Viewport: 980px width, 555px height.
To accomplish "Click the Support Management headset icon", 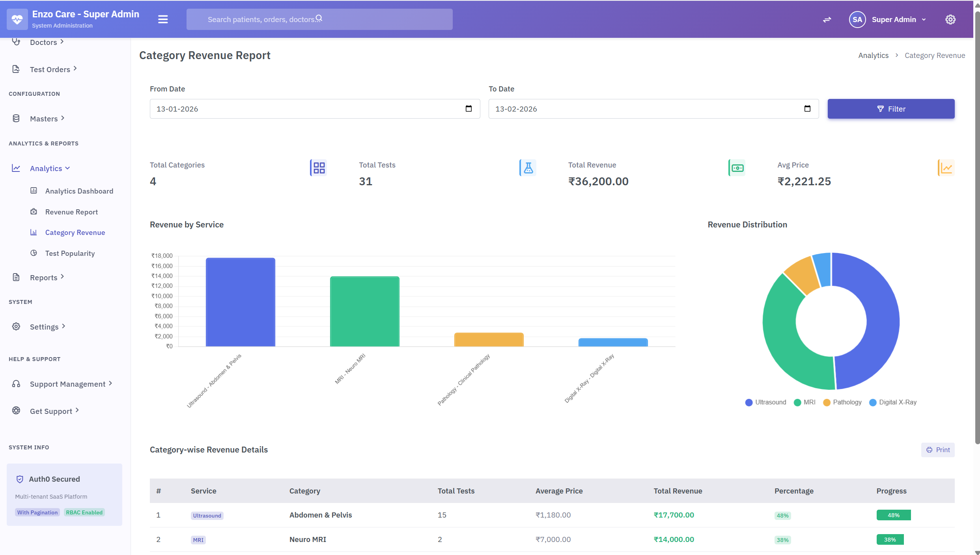I will pos(16,383).
